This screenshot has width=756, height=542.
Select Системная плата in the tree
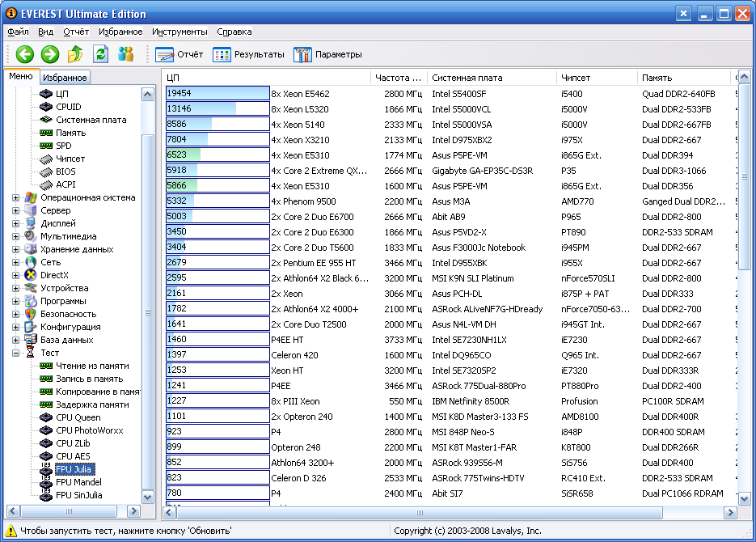coord(91,120)
